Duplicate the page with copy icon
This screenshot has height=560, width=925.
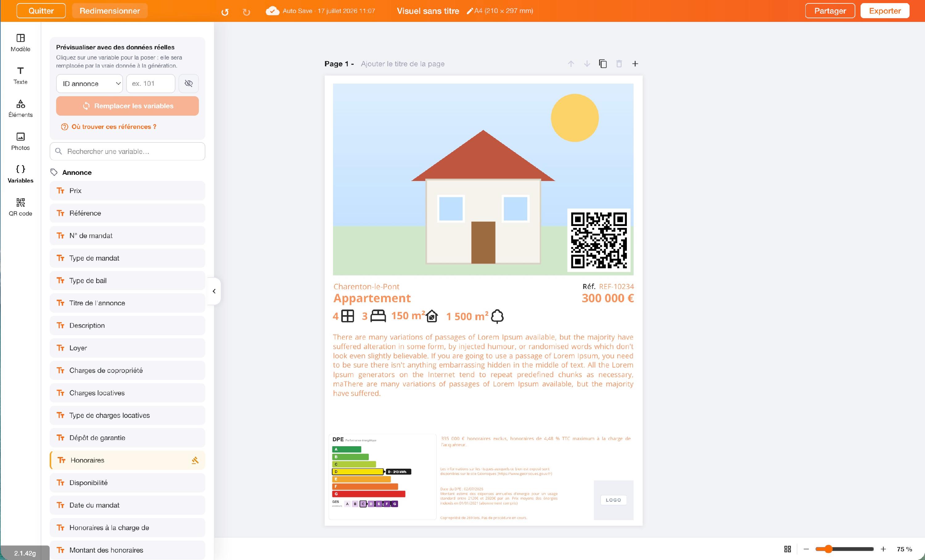pyautogui.click(x=603, y=64)
